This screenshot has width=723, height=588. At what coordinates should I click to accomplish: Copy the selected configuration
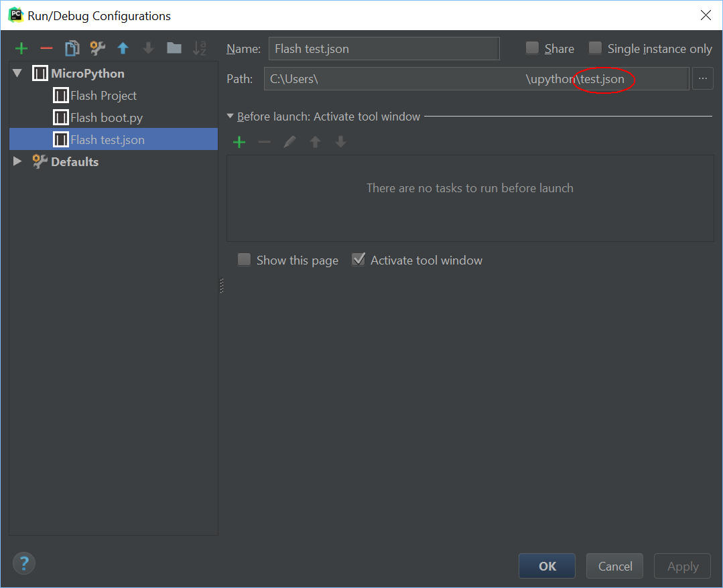[x=72, y=48]
